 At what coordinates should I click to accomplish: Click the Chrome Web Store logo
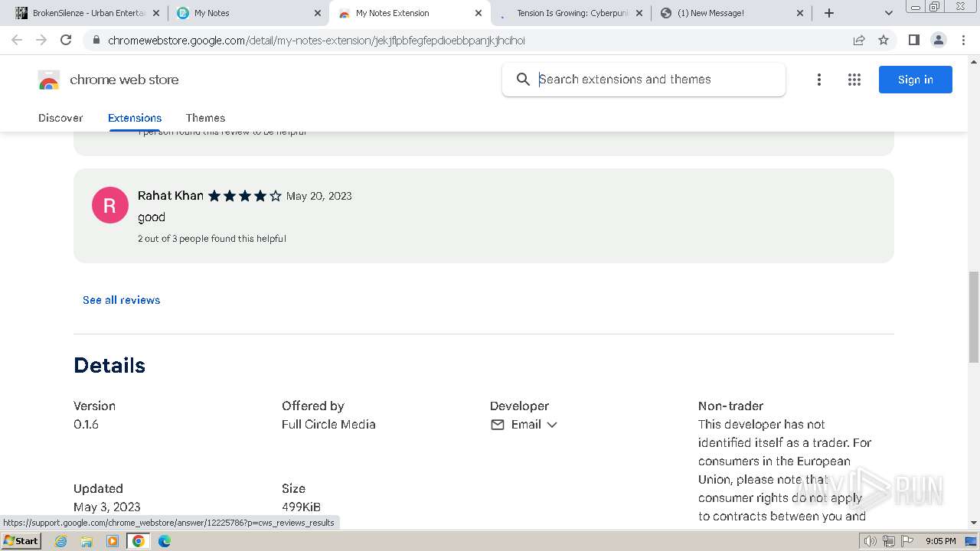click(x=48, y=80)
